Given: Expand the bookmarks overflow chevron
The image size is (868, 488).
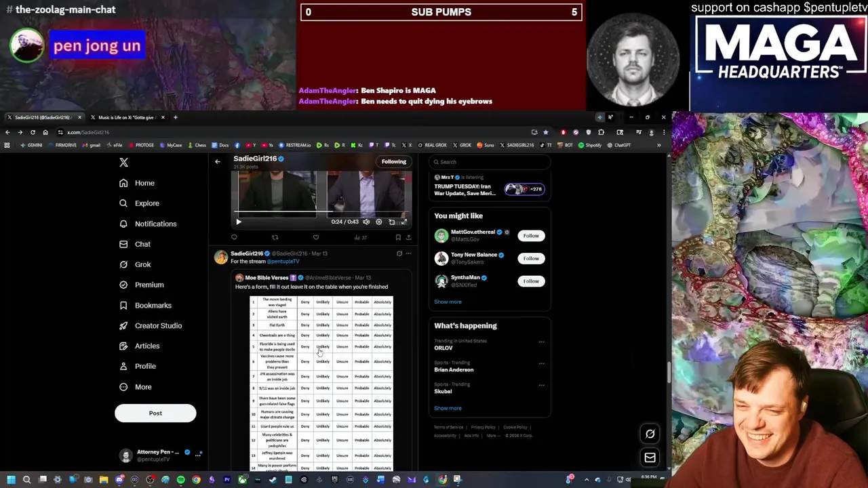Looking at the screenshot, I should coord(658,145).
